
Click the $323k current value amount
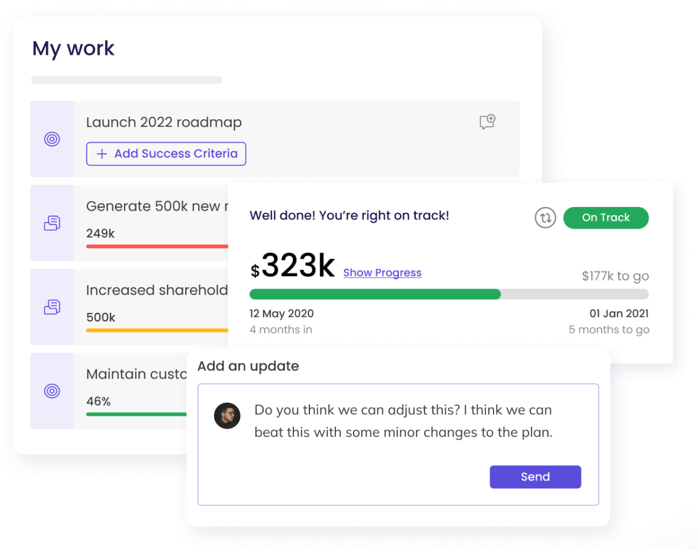293,265
